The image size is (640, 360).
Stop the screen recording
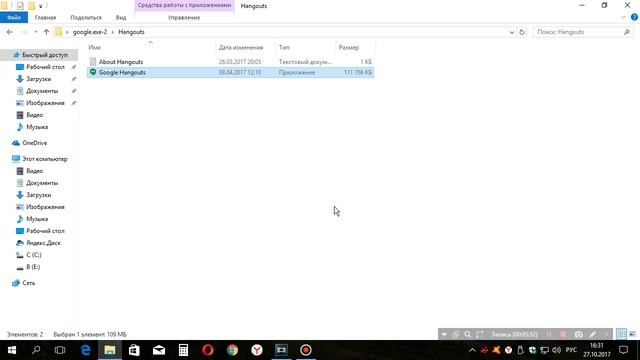click(x=563, y=334)
